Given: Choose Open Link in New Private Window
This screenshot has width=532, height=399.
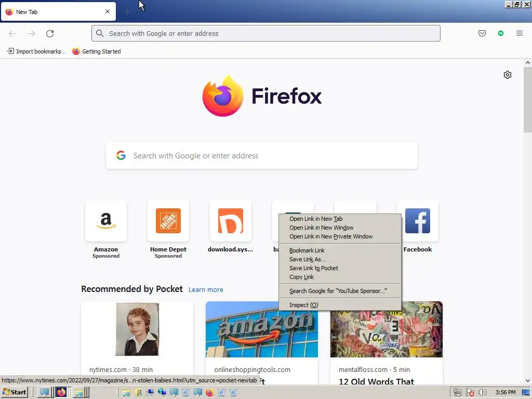Looking at the screenshot, I should point(340,236).
